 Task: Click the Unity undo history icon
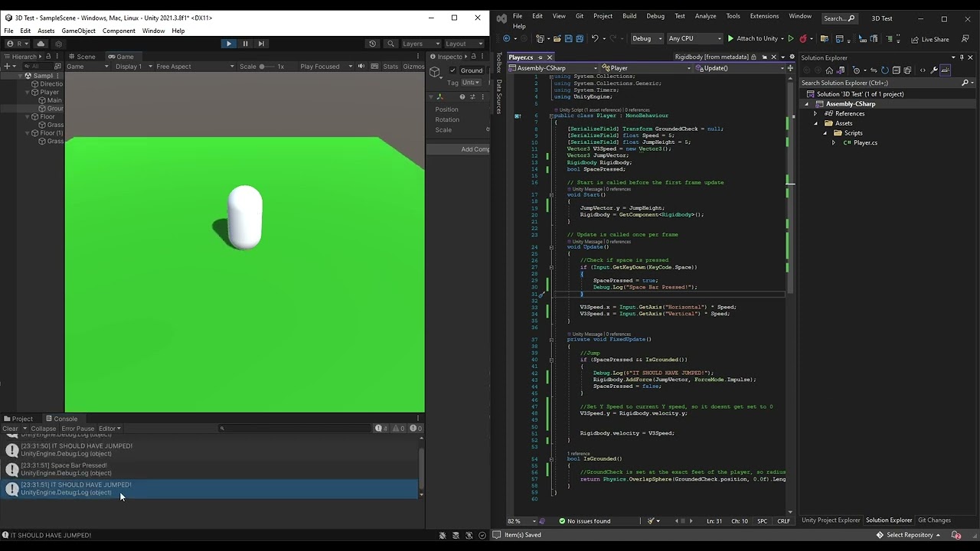pyautogui.click(x=373, y=44)
